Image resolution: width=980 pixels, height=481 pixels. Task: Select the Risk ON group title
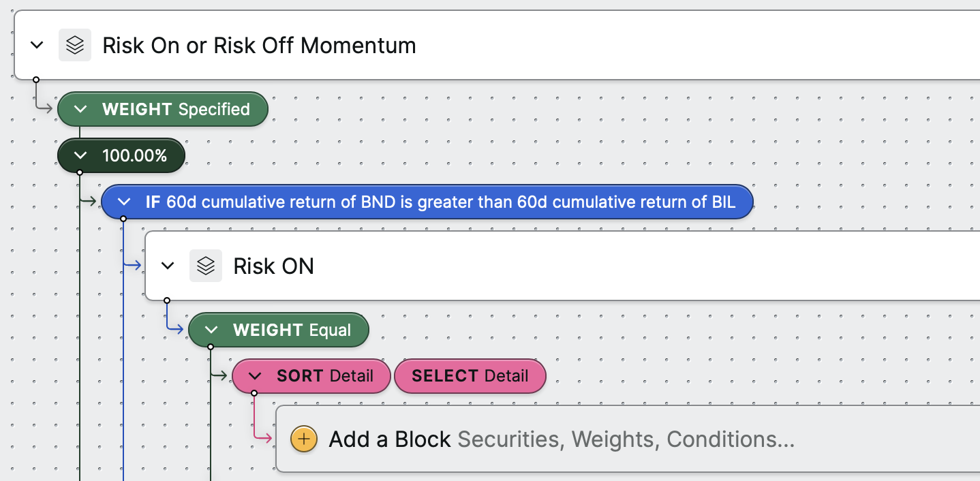click(274, 266)
